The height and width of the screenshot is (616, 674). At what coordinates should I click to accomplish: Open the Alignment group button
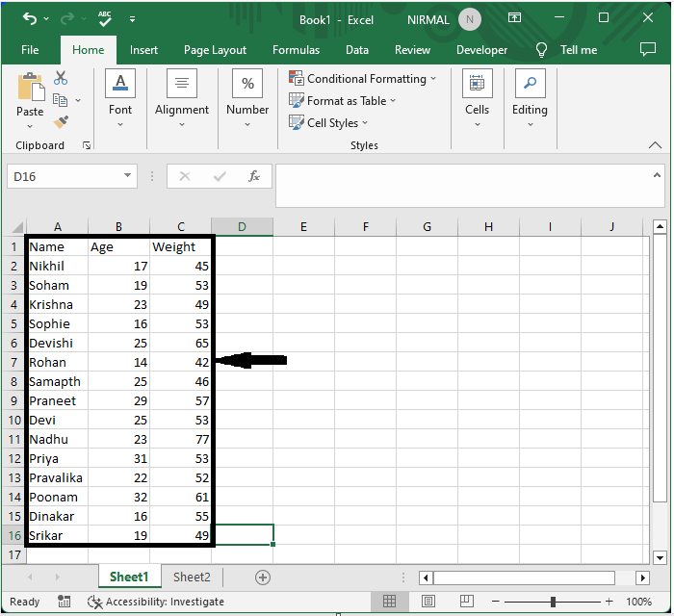(182, 98)
